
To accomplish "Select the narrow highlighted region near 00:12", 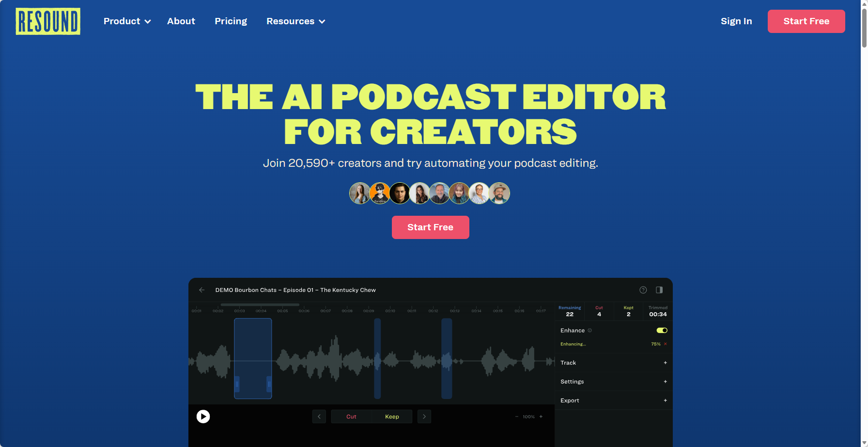I will (x=447, y=358).
